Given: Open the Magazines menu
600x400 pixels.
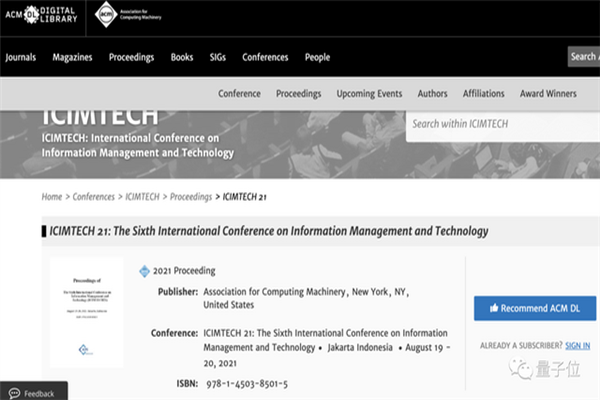Looking at the screenshot, I should pos(72,57).
